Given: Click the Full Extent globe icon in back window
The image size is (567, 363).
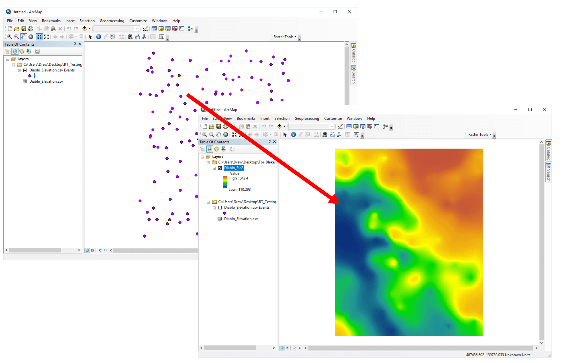Looking at the screenshot, I should pyautogui.click(x=31, y=37).
